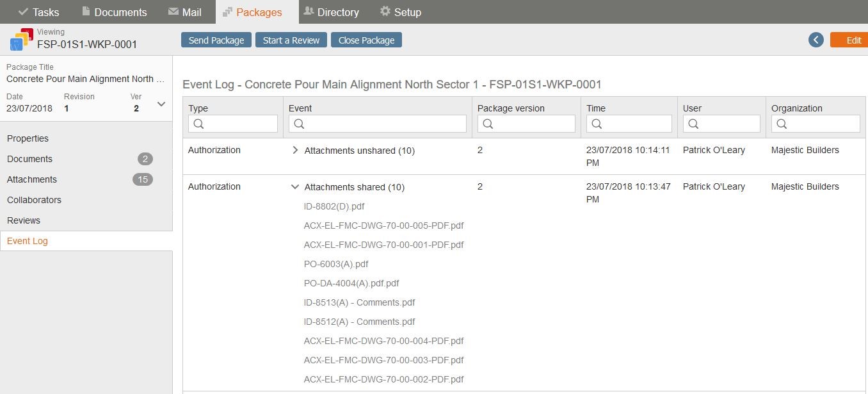
Task: Click ACX-EL-FMC-DWG-70-00-005-PDF.pdf
Action: [x=384, y=226]
